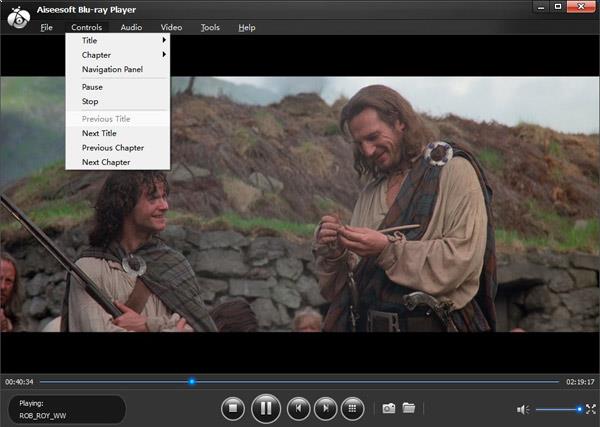
Task: Open the snapshot folder icon
Action: [409, 408]
